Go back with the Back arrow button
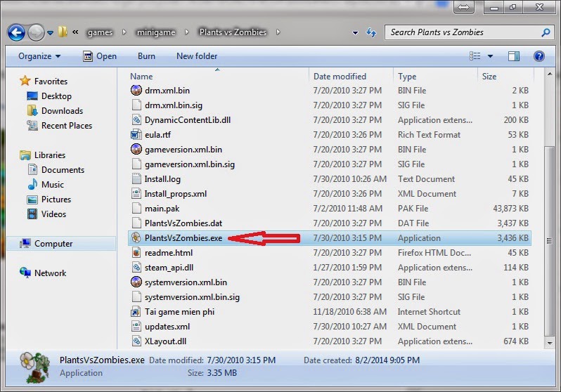 tap(16, 32)
